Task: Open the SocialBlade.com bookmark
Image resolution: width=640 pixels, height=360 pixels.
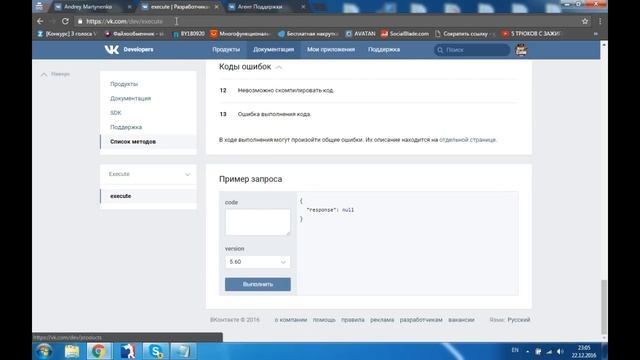Action: coord(404,34)
